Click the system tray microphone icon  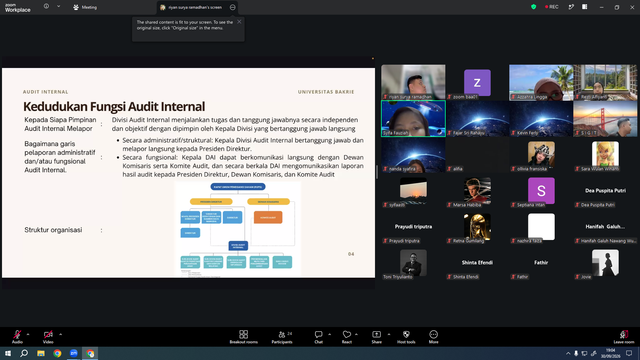[576, 353]
